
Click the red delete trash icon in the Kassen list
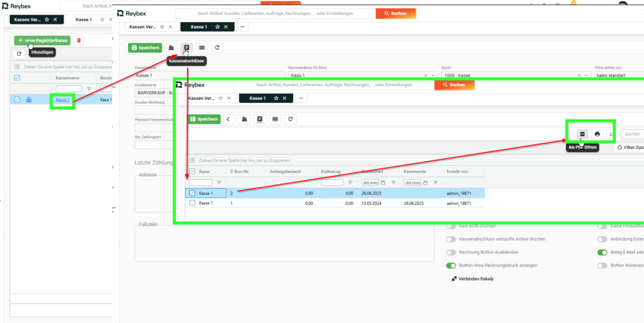click(79, 41)
